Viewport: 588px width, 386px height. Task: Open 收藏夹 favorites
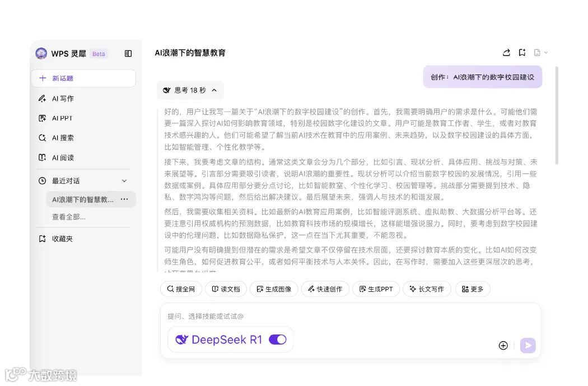[56, 239]
